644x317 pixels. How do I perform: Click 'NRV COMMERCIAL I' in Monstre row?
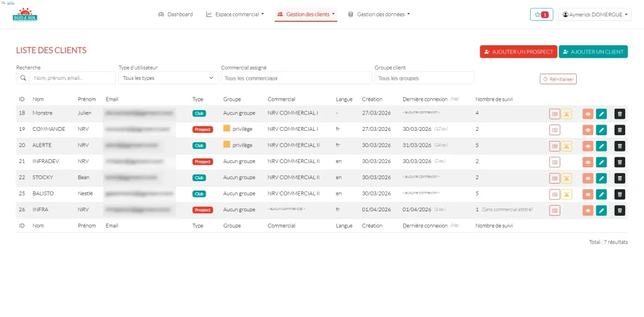(x=292, y=113)
